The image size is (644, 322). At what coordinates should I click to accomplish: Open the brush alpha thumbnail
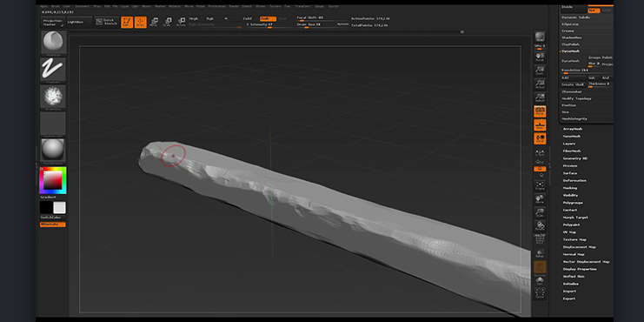[x=53, y=97]
